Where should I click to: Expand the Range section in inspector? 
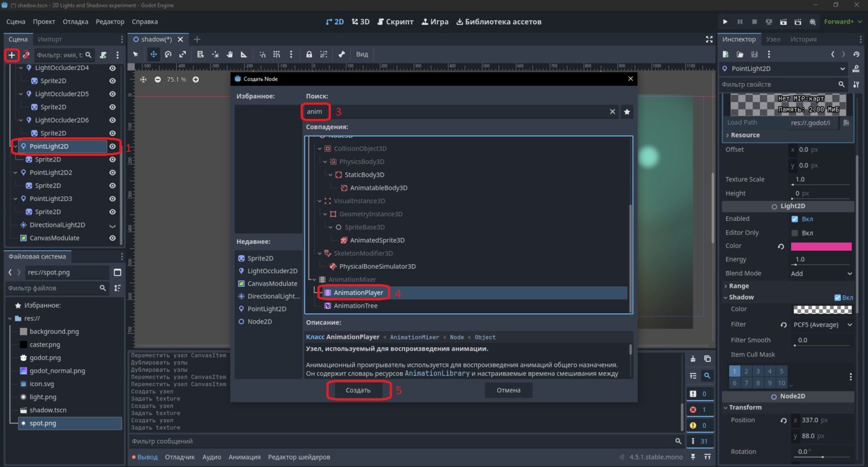(x=738, y=286)
